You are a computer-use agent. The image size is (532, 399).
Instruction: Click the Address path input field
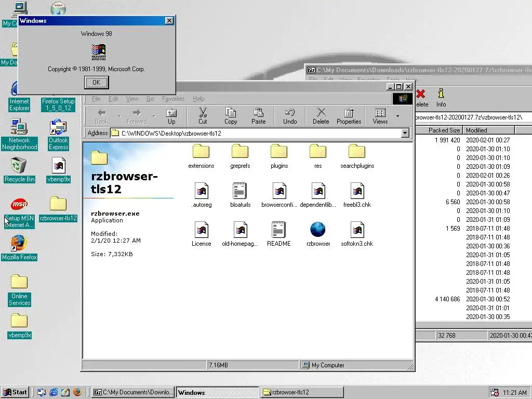(x=256, y=133)
